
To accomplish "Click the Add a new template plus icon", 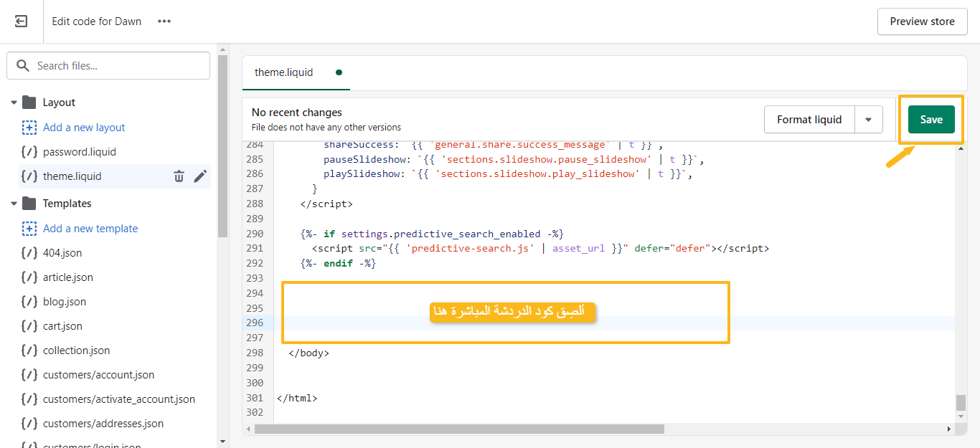I will tap(29, 229).
